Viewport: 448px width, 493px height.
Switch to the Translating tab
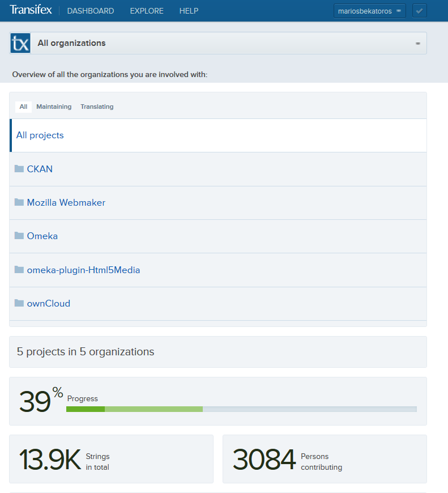point(97,107)
